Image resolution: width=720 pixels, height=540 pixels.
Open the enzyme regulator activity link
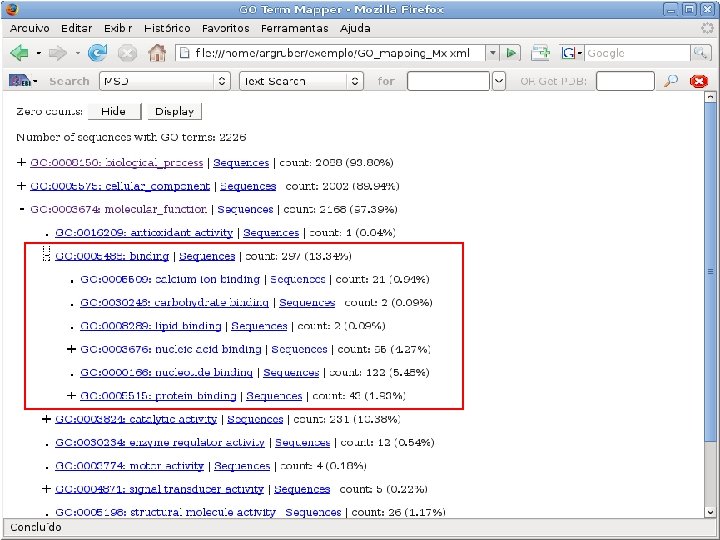tap(160, 443)
